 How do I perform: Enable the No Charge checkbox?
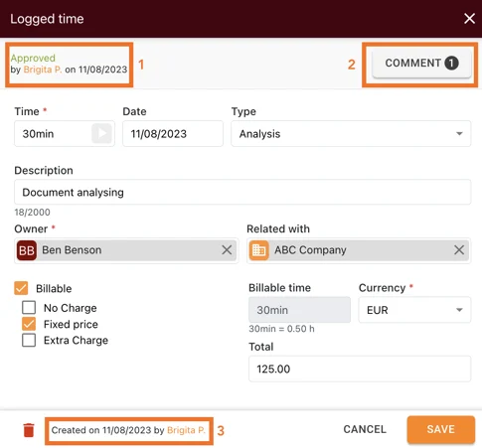pyautogui.click(x=29, y=308)
